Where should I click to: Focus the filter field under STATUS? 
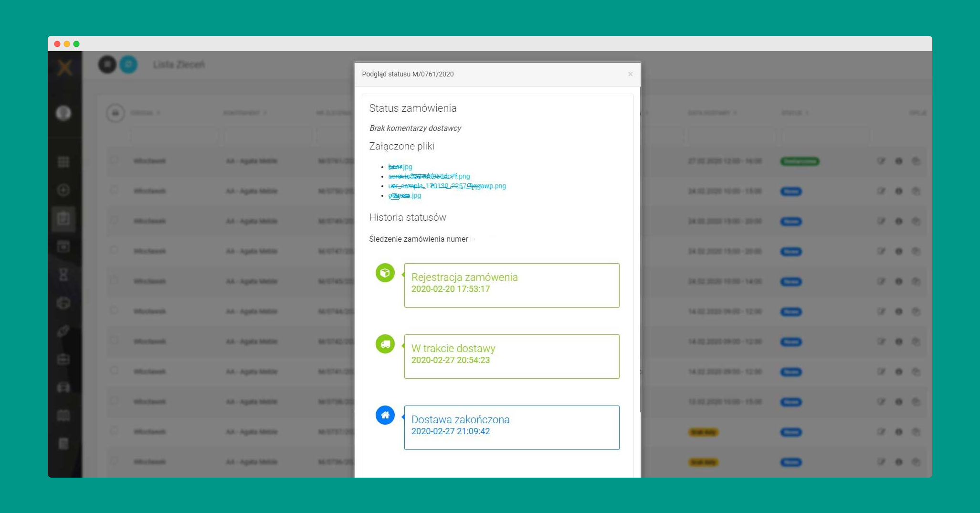coord(825,136)
